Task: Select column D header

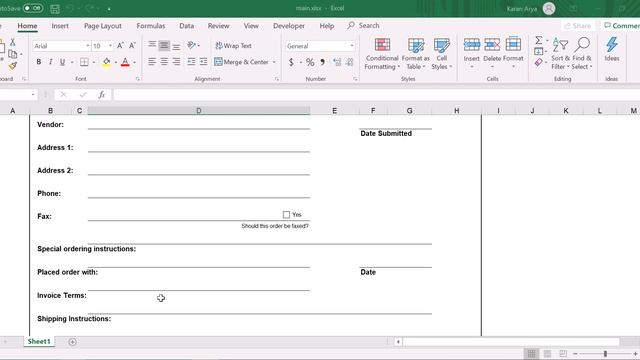Action: point(198,111)
